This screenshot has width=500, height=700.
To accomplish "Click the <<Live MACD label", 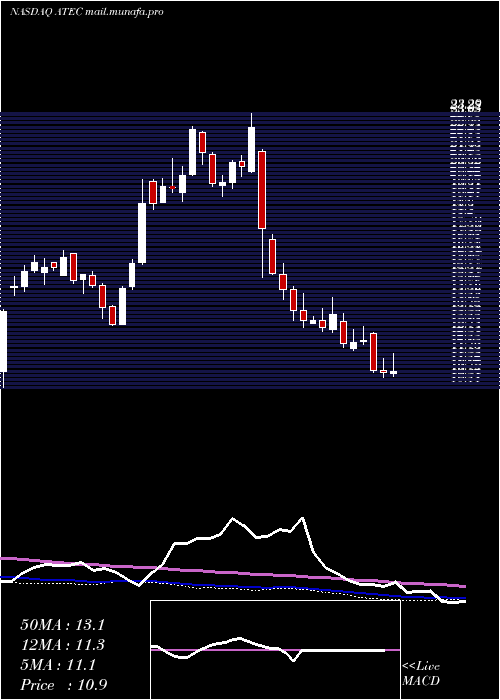I will tap(421, 673).
